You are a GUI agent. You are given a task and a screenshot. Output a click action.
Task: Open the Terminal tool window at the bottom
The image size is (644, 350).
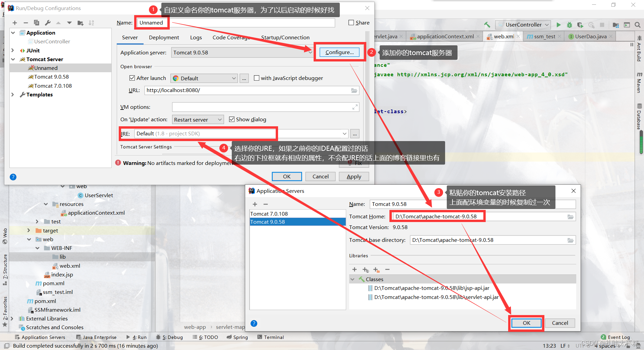click(x=270, y=337)
